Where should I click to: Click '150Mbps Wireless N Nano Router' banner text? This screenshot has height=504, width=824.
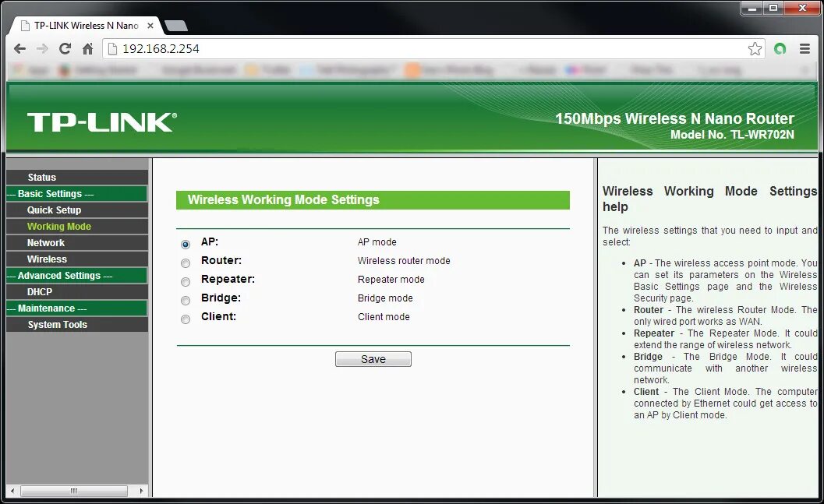(675, 118)
